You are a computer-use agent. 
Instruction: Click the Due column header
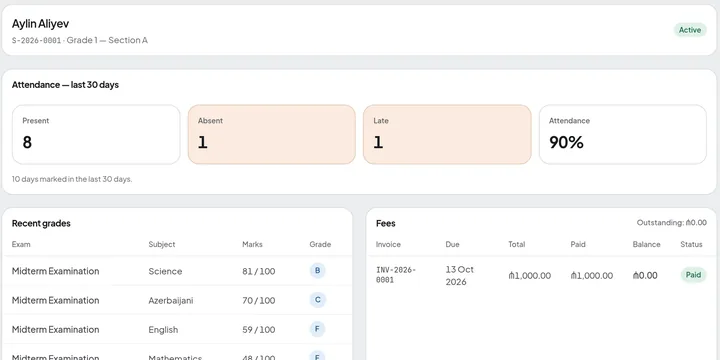click(x=452, y=244)
